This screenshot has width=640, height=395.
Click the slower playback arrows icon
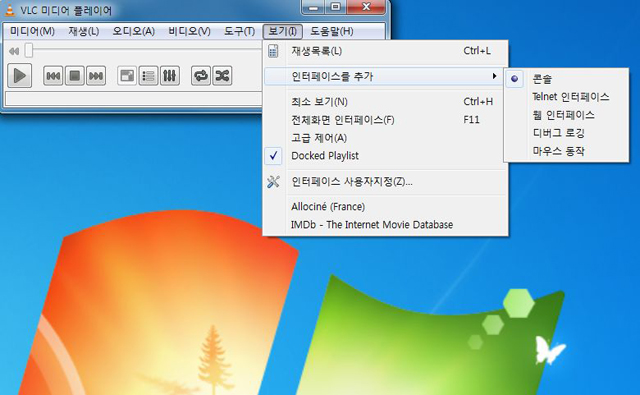coord(14,51)
